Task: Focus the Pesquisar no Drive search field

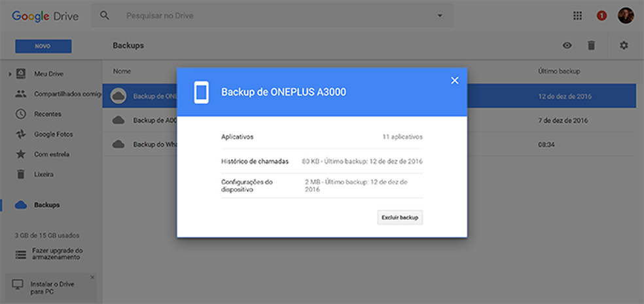Action: pos(272,16)
